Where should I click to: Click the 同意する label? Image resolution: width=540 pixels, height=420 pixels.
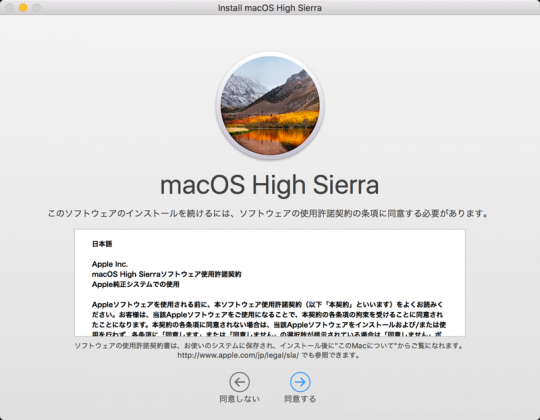tap(300, 399)
